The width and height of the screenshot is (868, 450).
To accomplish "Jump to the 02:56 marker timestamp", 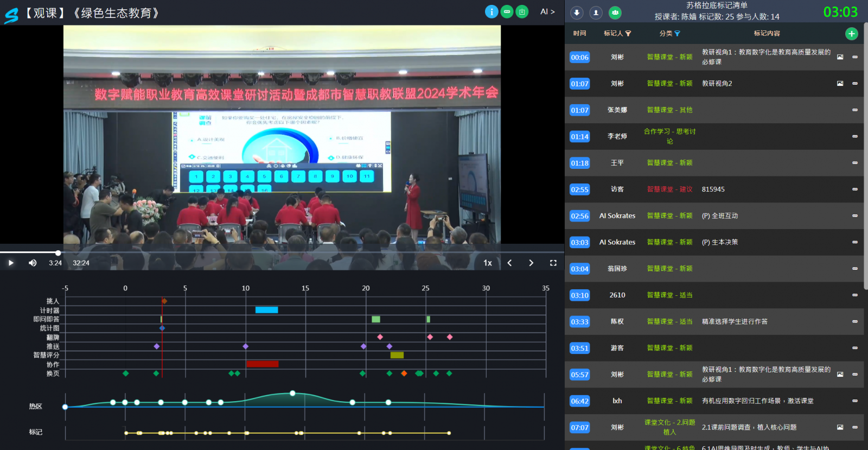I will (579, 216).
